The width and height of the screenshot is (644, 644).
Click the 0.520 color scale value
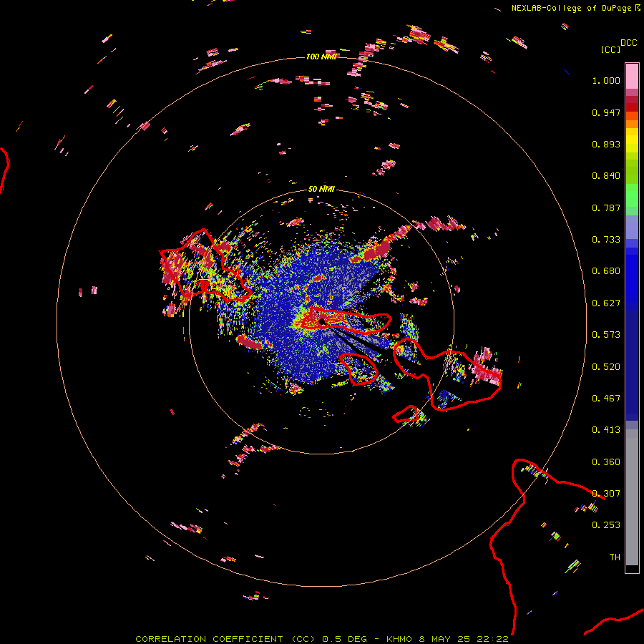tap(606, 367)
